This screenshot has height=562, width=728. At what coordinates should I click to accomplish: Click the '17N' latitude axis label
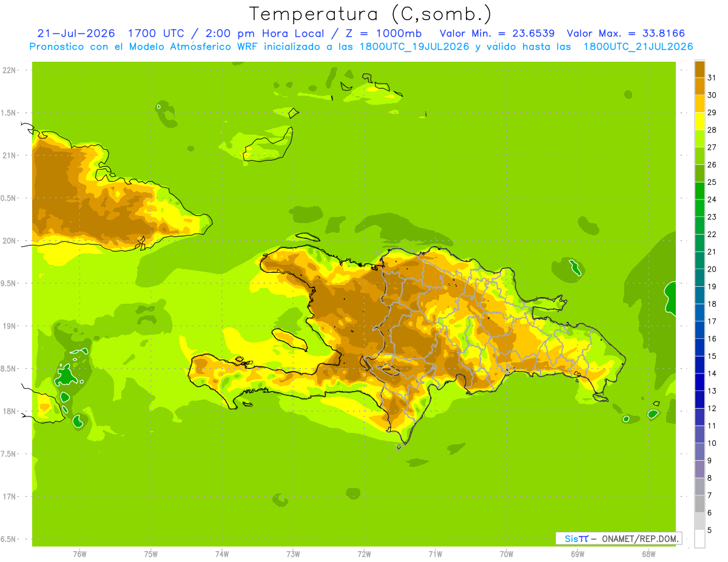pos(10,497)
